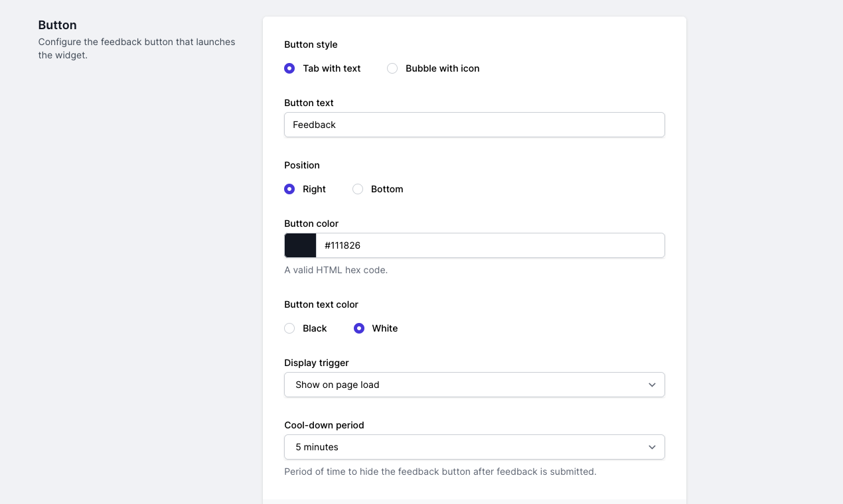843x504 pixels.
Task: Click the 'A valid HTML hex code' helper text
Action: 336,270
